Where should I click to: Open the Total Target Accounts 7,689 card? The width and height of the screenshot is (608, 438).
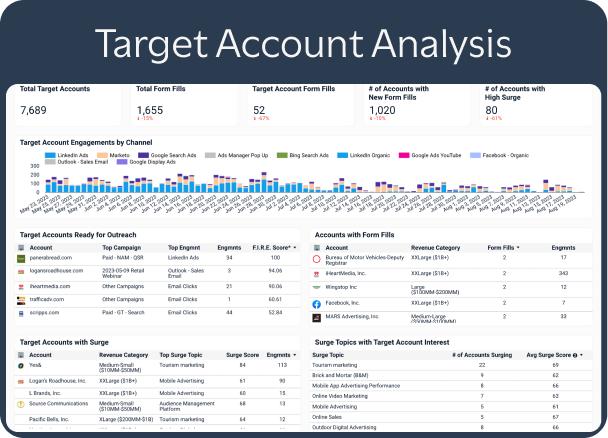tap(68, 105)
